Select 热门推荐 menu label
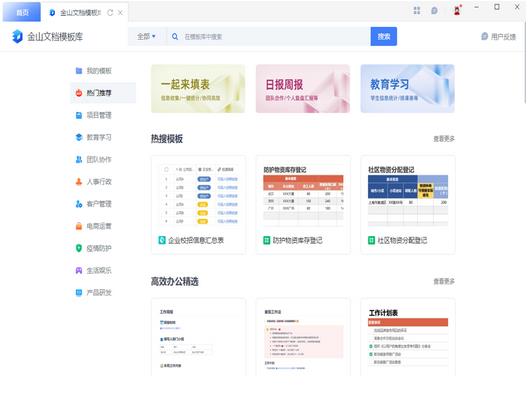 coord(99,93)
